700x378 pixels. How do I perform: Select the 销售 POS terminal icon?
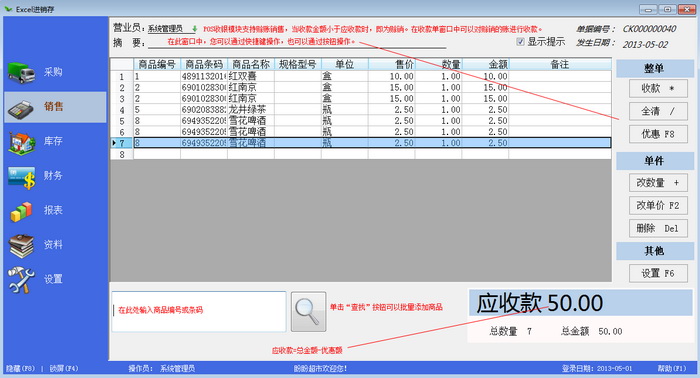pyautogui.click(x=21, y=109)
